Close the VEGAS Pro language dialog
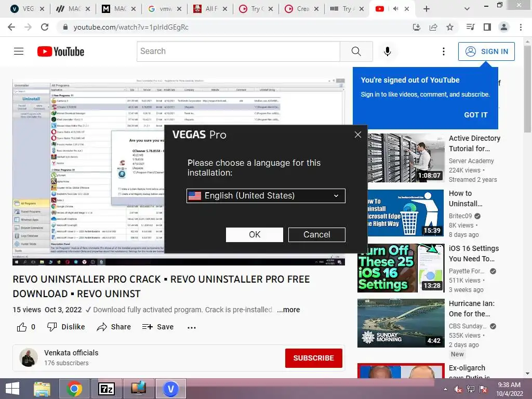This screenshot has height=399, width=532. [x=357, y=135]
